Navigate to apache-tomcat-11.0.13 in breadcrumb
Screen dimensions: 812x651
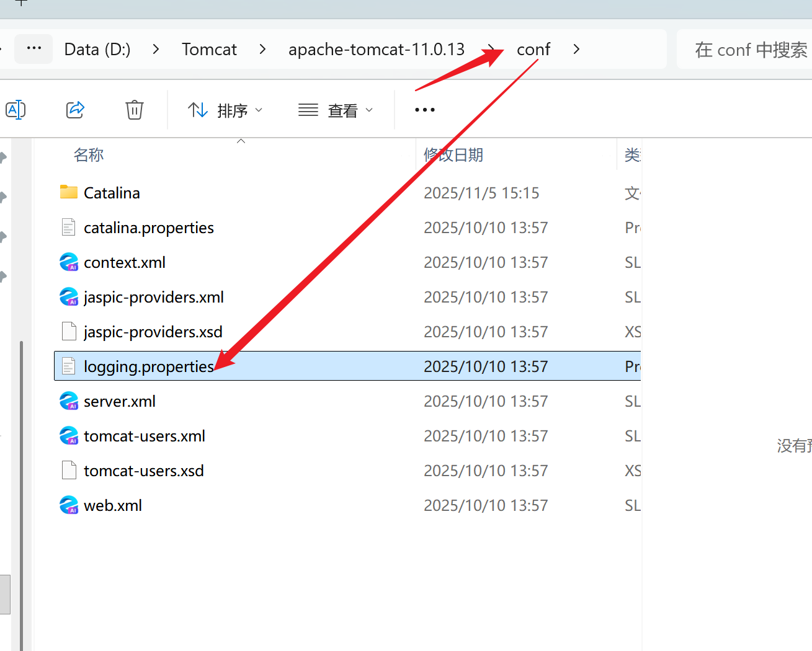377,49
